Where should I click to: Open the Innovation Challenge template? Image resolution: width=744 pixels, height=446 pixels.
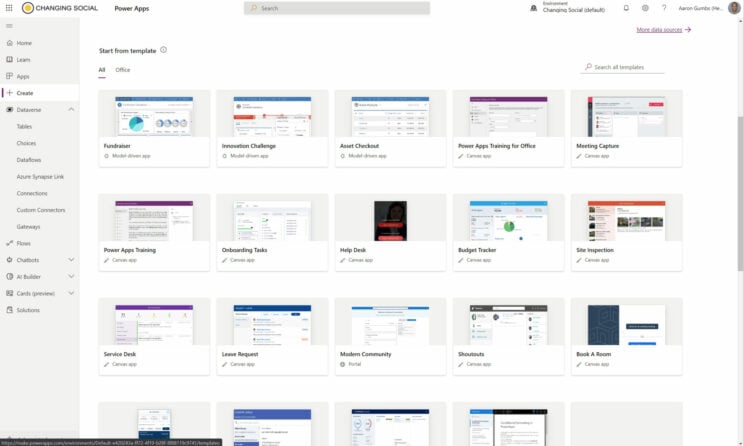coord(272,128)
